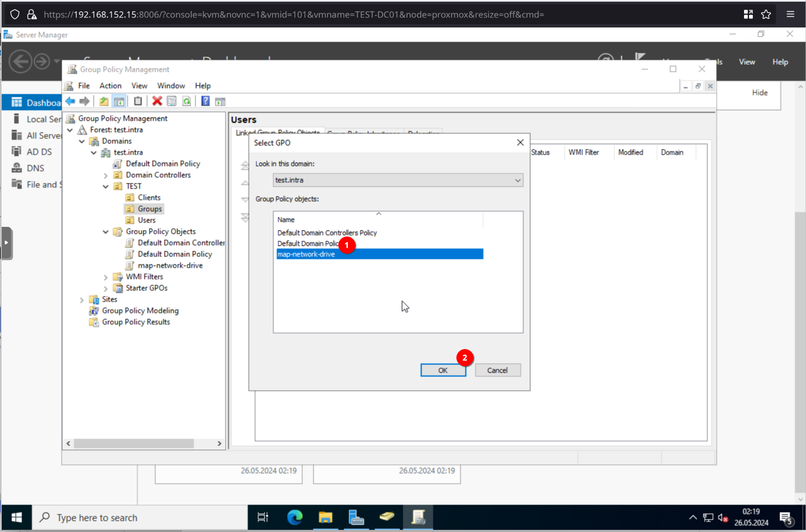Open the Help menu in Server Manager
The height and width of the screenshot is (532, 806).
[780, 62]
